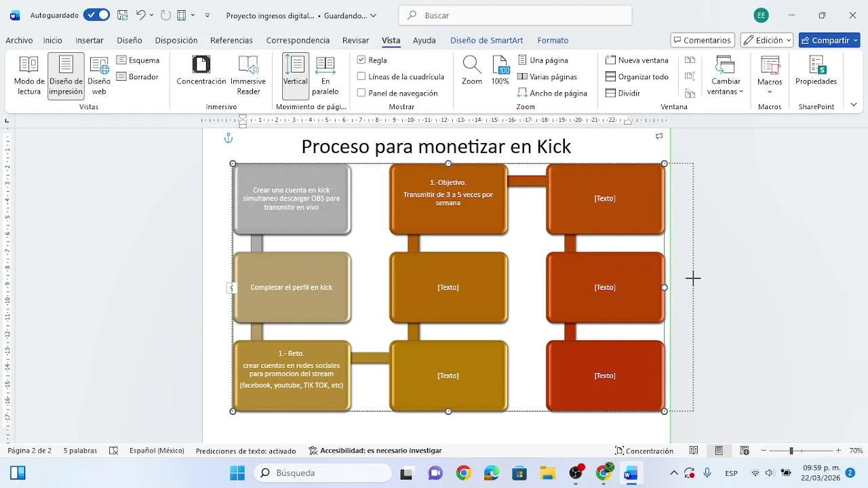Image resolution: width=868 pixels, height=488 pixels.
Task: Expand Macros dropdown
Action: click(x=770, y=92)
